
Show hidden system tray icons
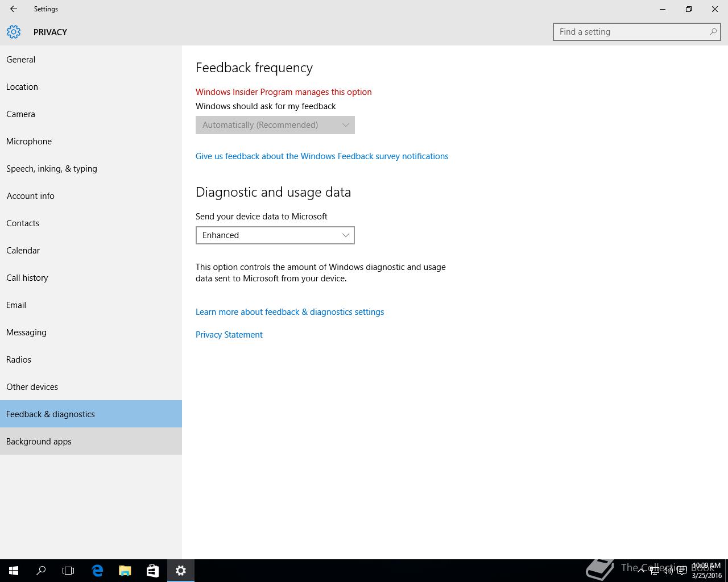[641, 571]
